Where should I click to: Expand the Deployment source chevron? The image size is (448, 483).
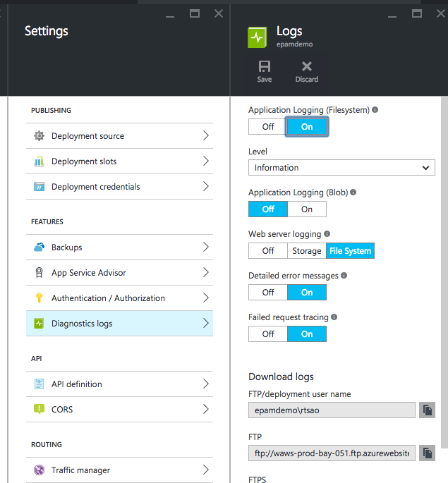click(x=206, y=135)
